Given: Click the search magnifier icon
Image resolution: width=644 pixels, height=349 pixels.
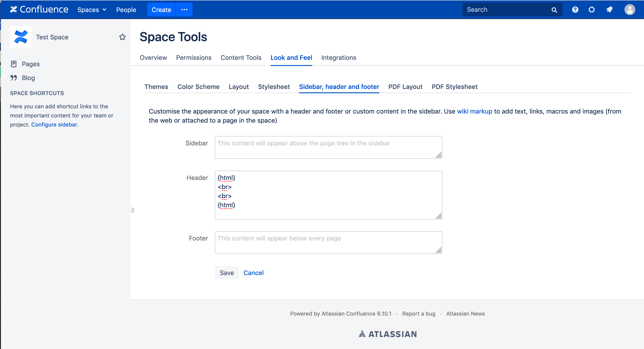Looking at the screenshot, I should coord(554,10).
